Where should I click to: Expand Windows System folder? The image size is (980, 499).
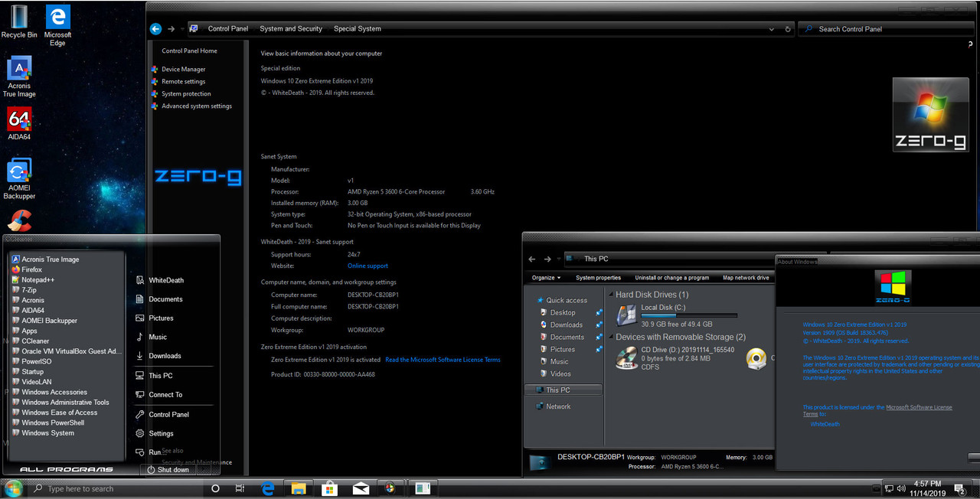click(47, 433)
